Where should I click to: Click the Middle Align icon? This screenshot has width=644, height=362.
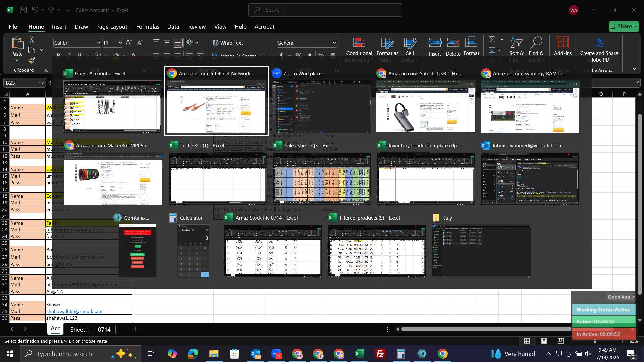[x=167, y=42]
